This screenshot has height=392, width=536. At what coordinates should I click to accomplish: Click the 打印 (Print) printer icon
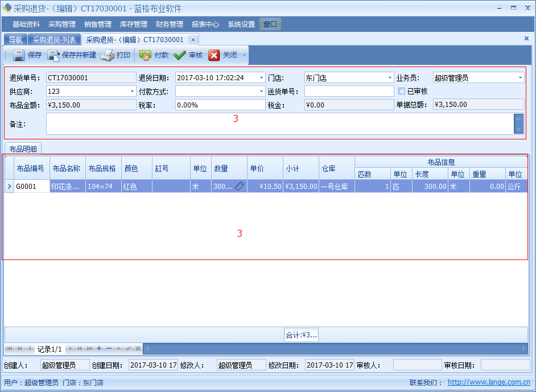[x=108, y=55]
